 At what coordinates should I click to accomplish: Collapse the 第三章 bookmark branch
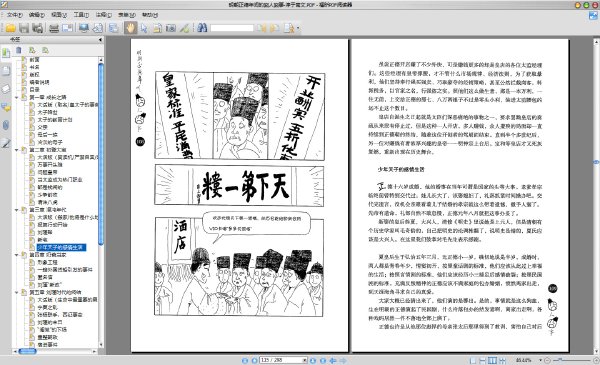pyautogui.click(x=16, y=210)
